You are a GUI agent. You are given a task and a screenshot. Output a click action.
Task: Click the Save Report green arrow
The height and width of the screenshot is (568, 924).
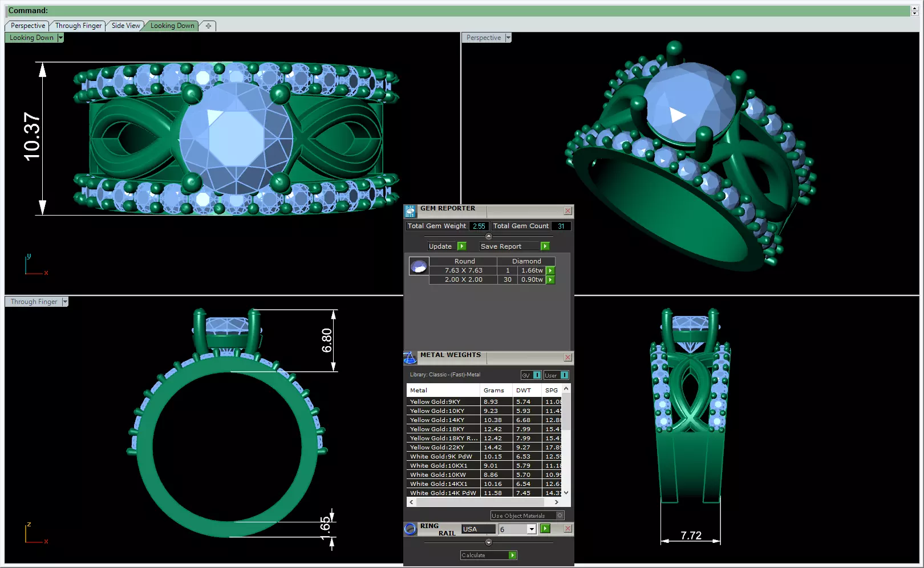tap(545, 246)
